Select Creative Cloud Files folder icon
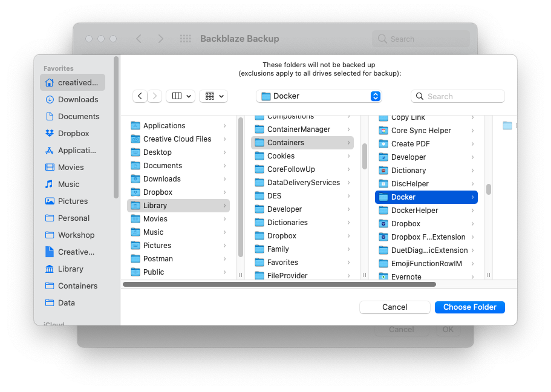Viewport: 551px width, 392px height. tap(135, 139)
